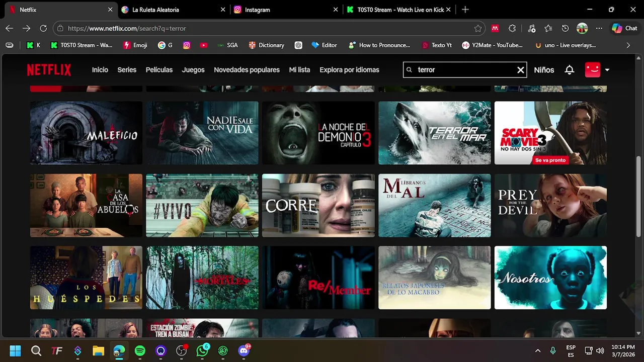
Task: Show hidden system tray icons
Action: (537, 350)
